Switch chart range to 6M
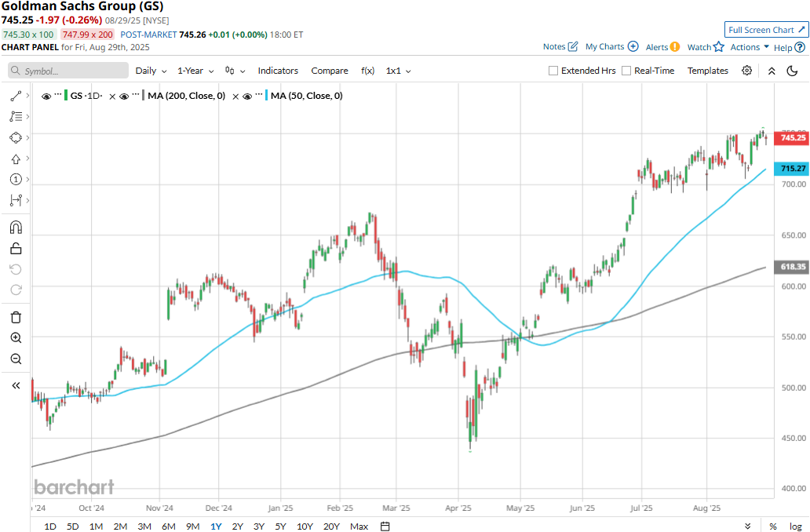Screen dimensions: 810x532 pos(169,527)
